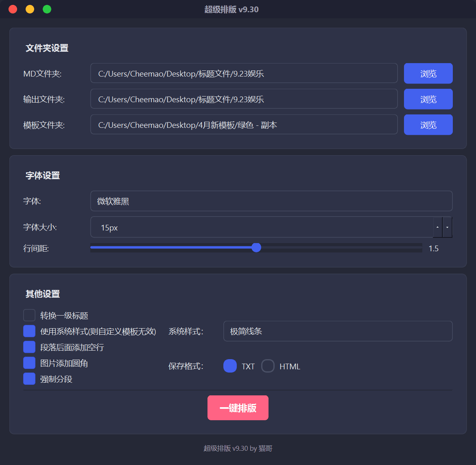
Task: Click the MD文件夹 path input field
Action: tap(244, 73)
